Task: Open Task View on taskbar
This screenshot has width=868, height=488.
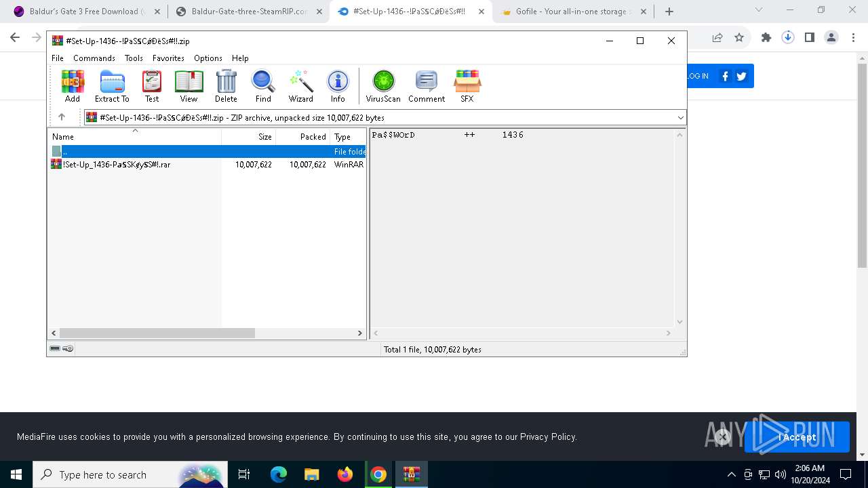Action: (x=244, y=474)
